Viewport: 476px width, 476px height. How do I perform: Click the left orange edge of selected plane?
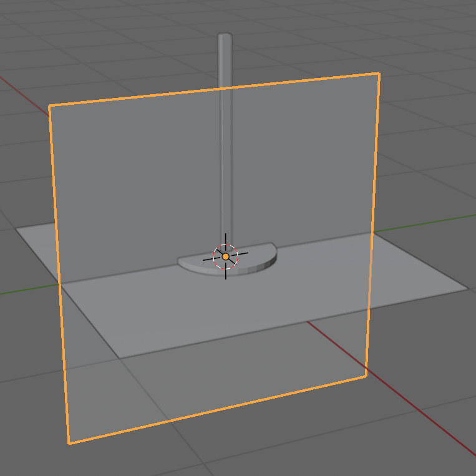59,274
